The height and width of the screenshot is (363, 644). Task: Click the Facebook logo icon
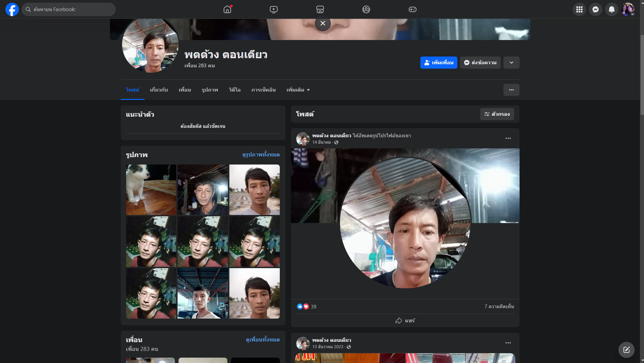click(12, 9)
